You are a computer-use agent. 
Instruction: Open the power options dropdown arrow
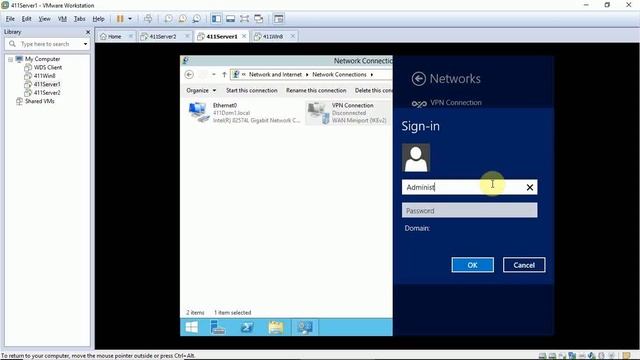(x=130, y=19)
